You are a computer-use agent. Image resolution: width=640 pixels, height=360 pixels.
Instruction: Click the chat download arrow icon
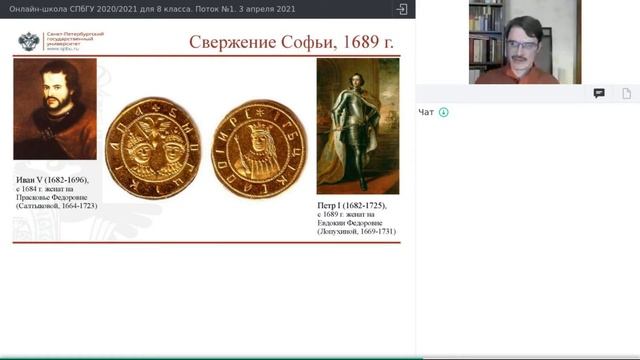click(x=443, y=112)
